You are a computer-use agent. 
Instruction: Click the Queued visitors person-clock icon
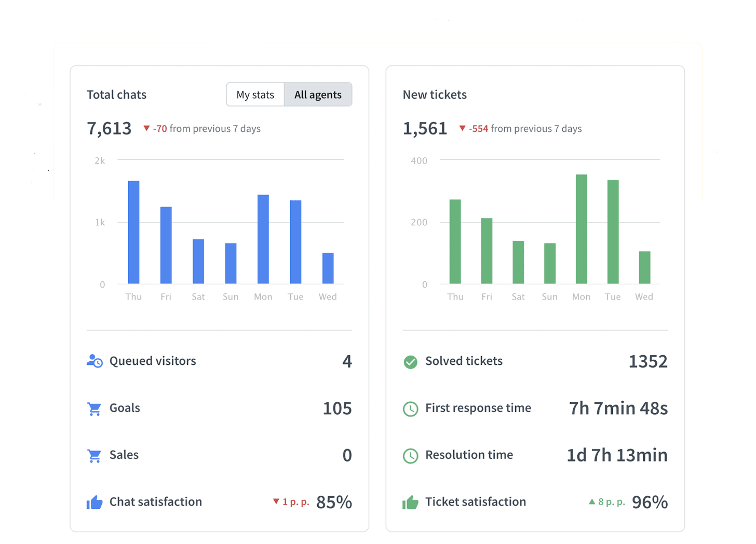point(95,361)
